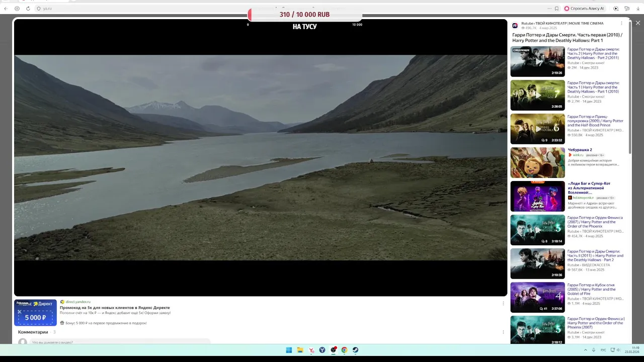
Task: Expand hidden system tray icons chevron
Action: point(585,350)
